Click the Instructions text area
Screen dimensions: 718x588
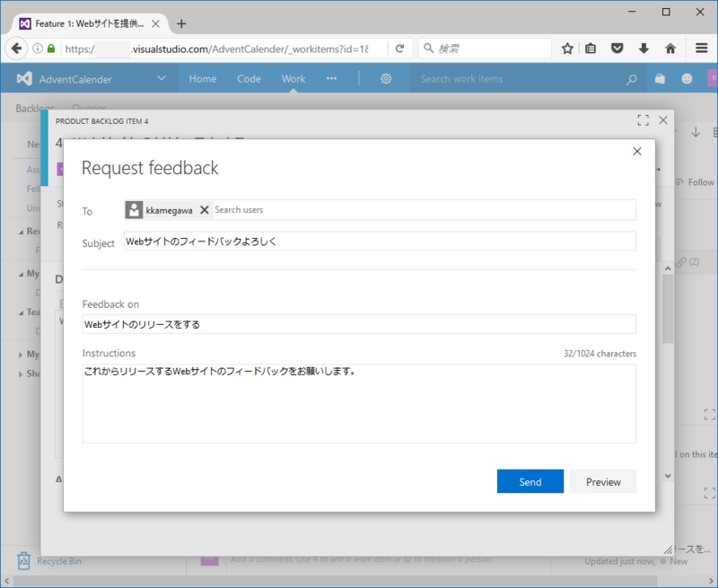coord(359,403)
